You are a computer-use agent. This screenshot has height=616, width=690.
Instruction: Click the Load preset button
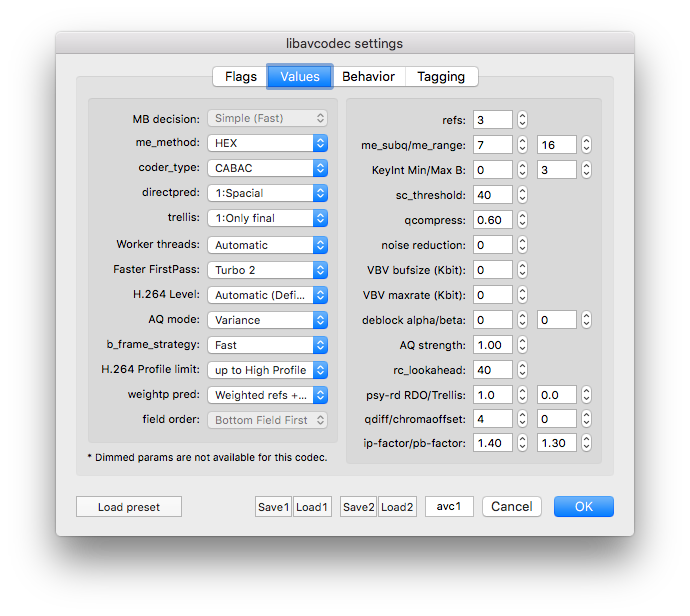[x=128, y=507]
